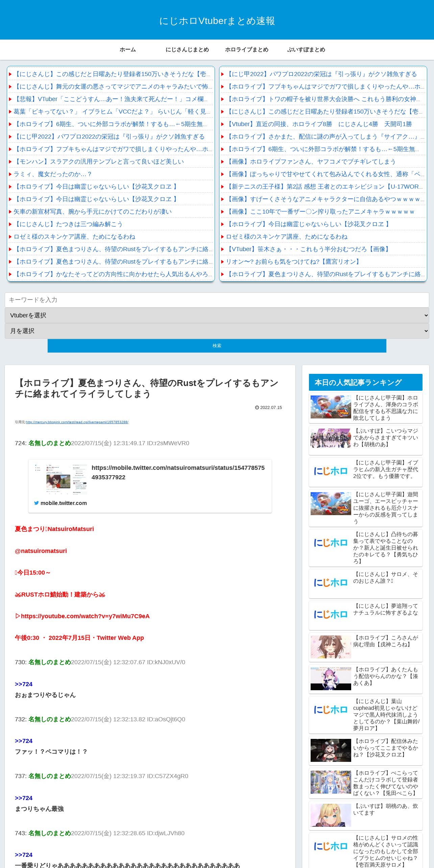Open right list link ホロライブファンさん、ヤフコメ
This screenshot has height=868, width=434.
311,162
